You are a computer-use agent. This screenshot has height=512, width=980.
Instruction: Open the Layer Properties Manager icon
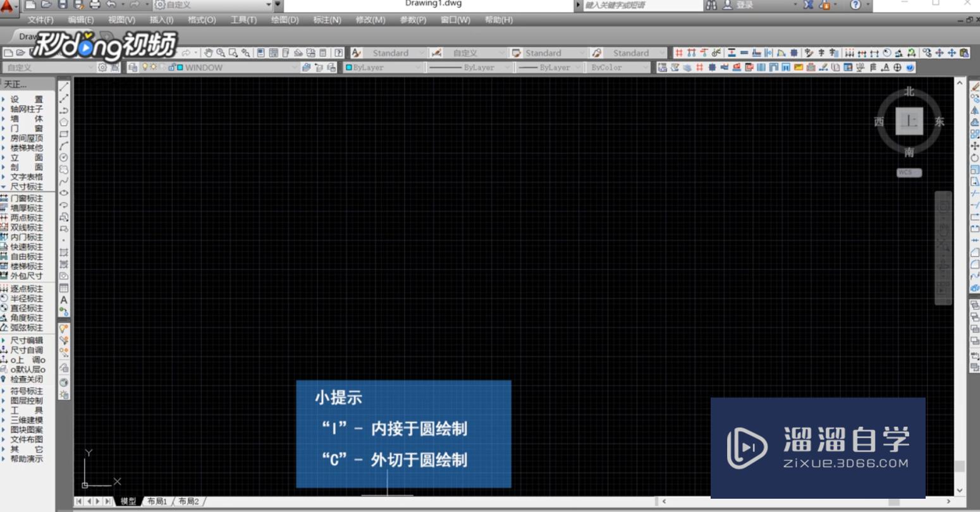pyautogui.click(x=132, y=67)
